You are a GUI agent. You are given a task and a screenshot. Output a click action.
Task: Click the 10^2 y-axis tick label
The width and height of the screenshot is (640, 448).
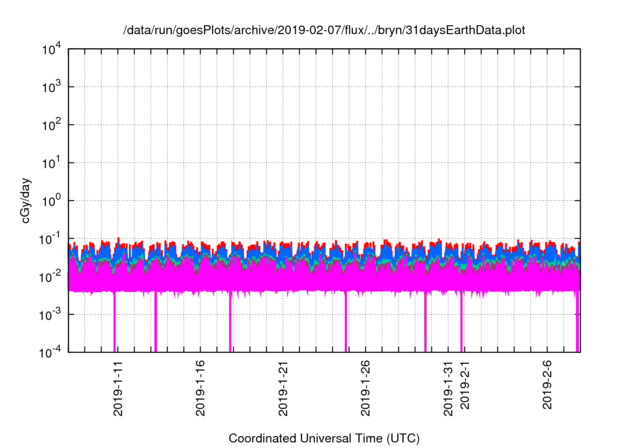coord(51,125)
